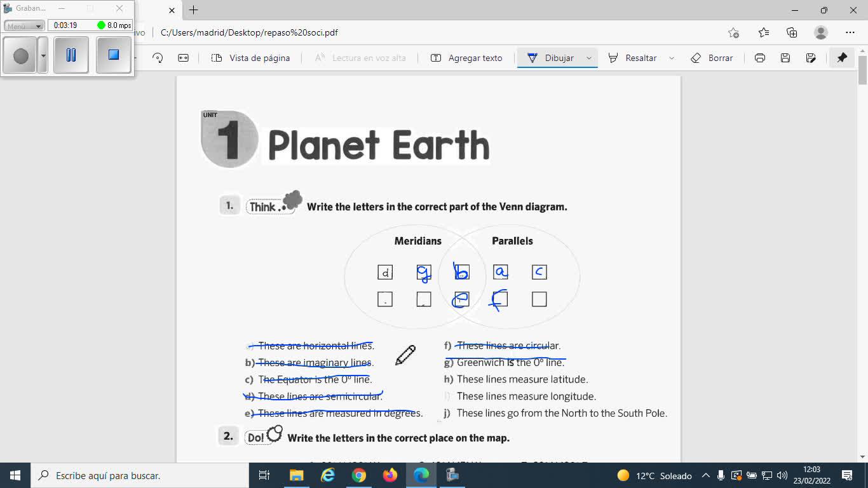Click the Microsoft Edge taskbar icon
Image resolution: width=868 pixels, height=488 pixels.
tap(421, 475)
